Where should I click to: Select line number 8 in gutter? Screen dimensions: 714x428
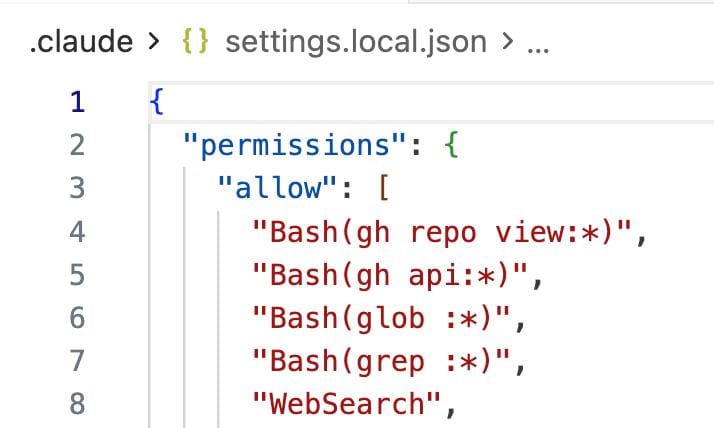coord(78,404)
